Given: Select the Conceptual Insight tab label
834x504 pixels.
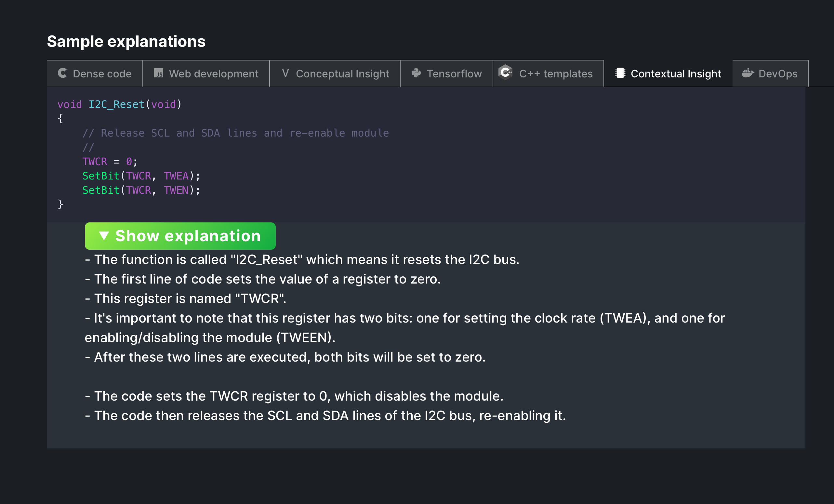Looking at the screenshot, I should tap(342, 74).
